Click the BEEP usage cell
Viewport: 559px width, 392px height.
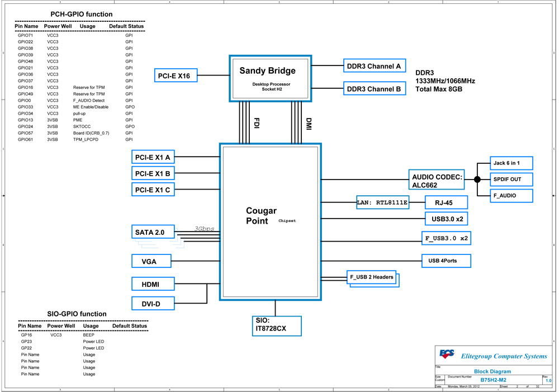click(x=88, y=335)
